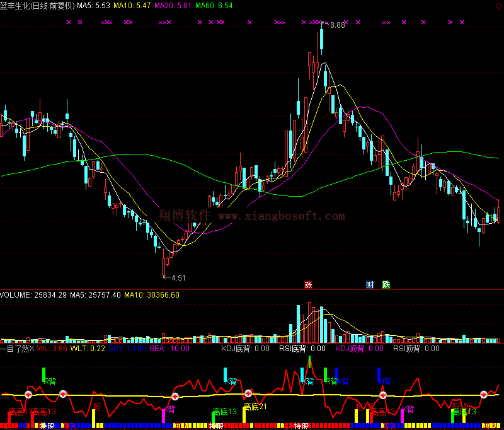Screen dimensions: 504x430
Task: Select the magenta SEA: -10.00 value
Action: (169, 349)
